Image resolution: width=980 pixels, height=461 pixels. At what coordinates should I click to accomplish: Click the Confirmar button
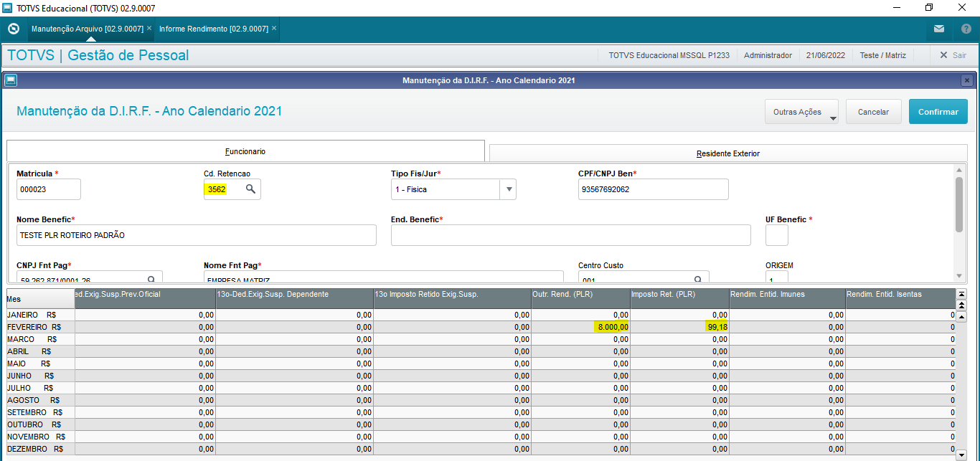(x=938, y=112)
